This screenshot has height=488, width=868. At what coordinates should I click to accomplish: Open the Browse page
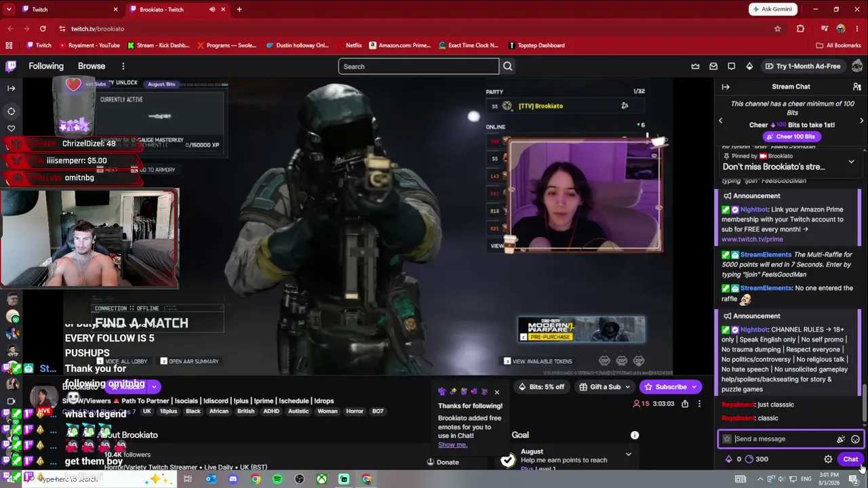point(92,66)
